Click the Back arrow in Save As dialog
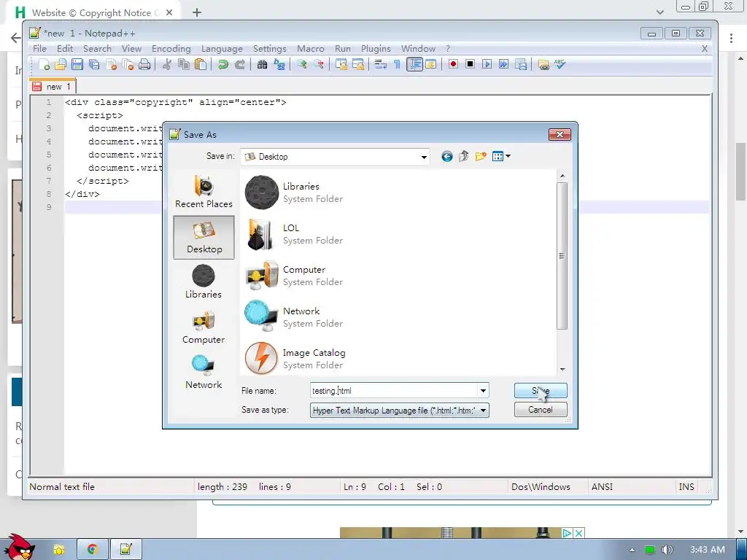This screenshot has width=747, height=560. 446,156
